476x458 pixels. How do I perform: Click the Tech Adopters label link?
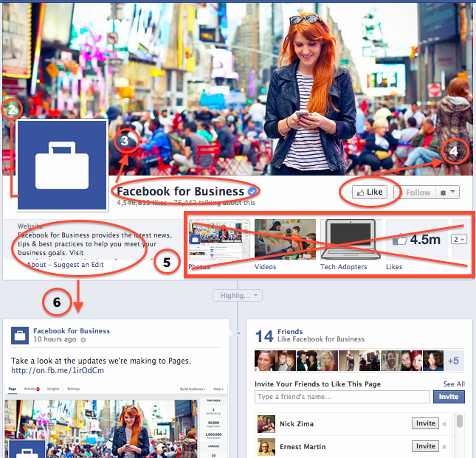[343, 267]
